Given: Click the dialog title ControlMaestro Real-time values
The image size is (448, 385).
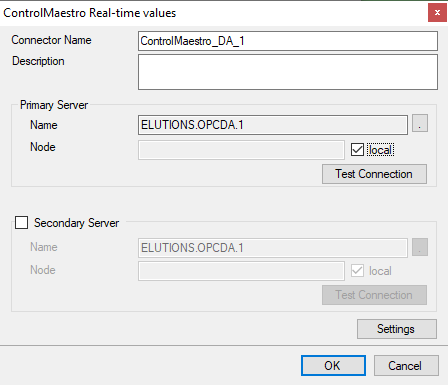Looking at the screenshot, I should coord(89,13).
